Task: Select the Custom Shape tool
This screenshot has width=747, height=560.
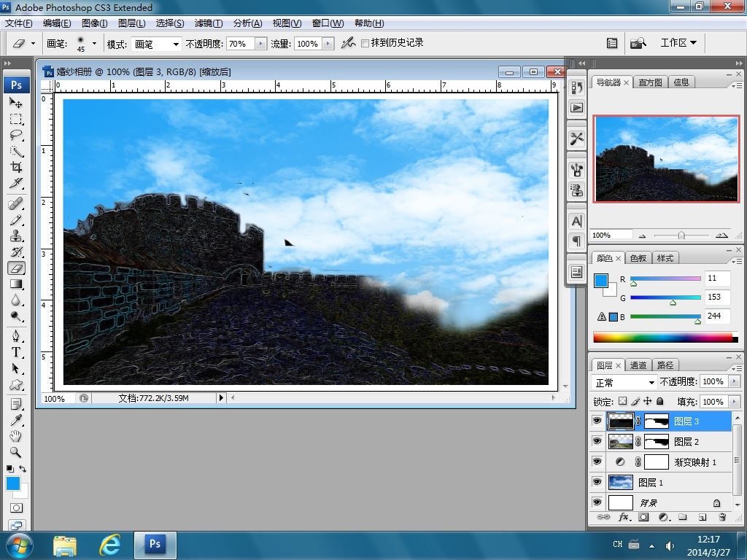Action: point(16,385)
